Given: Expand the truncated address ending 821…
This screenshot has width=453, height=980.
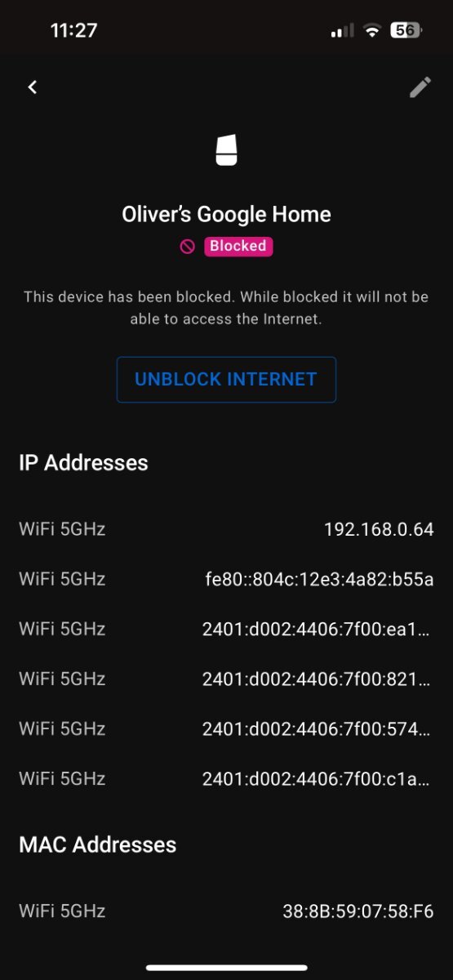Looking at the screenshot, I should 316,679.
